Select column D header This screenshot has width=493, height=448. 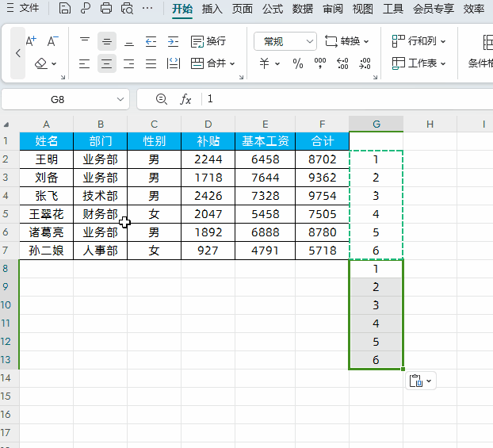click(208, 124)
